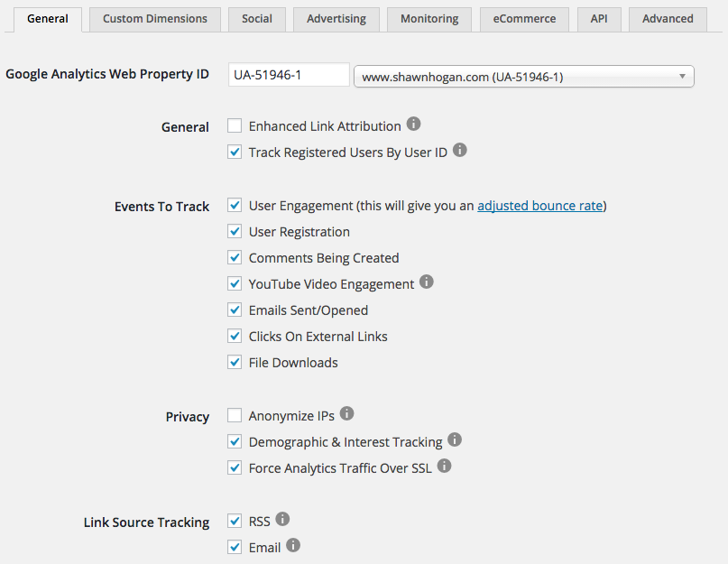Go to the Advanced tab
The width and height of the screenshot is (728, 564).
pos(668,19)
